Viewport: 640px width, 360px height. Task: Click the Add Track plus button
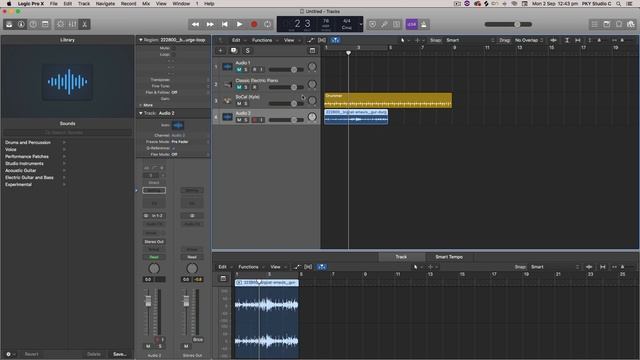pos(220,51)
